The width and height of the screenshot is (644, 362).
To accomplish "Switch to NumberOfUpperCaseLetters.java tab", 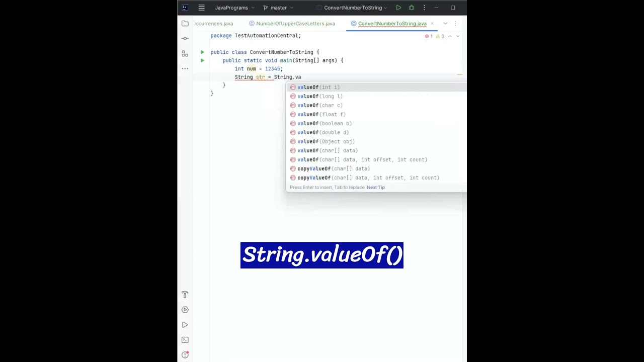I will [296, 23].
